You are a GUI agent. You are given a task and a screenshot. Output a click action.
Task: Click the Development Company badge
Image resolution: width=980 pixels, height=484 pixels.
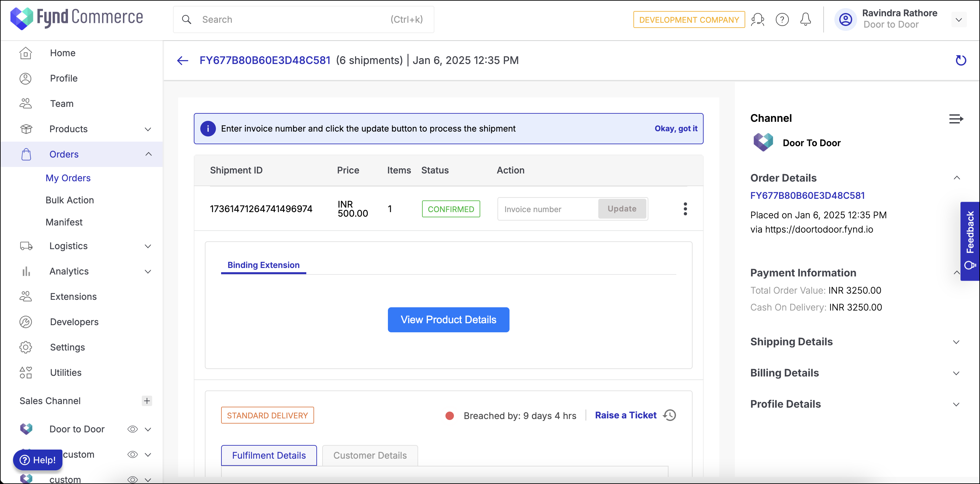689,19
